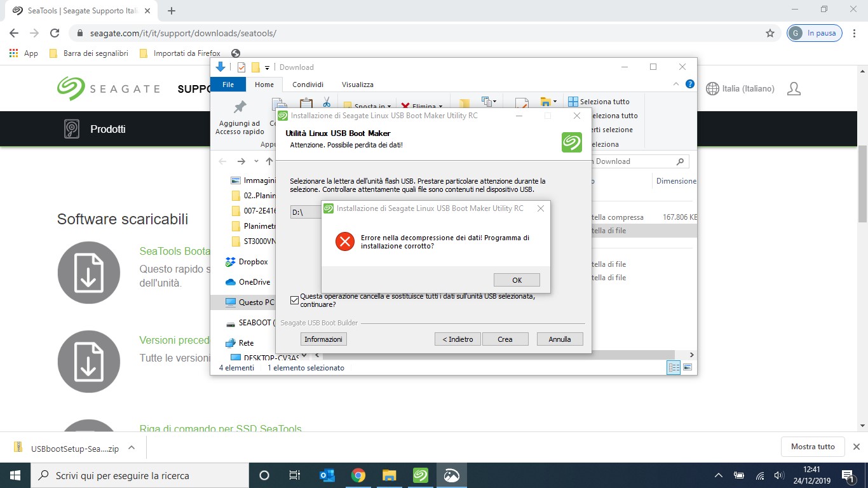The width and height of the screenshot is (868, 488).
Task: Switch Explorer to large thumbnails view
Action: [687, 367]
